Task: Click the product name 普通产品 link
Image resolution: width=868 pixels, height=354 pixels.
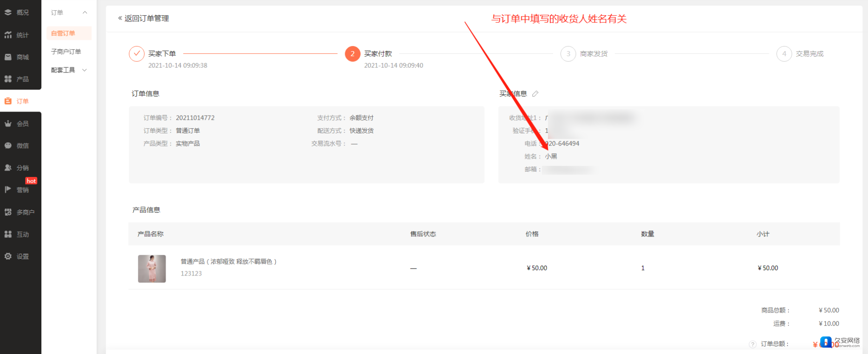Action: [x=229, y=262]
